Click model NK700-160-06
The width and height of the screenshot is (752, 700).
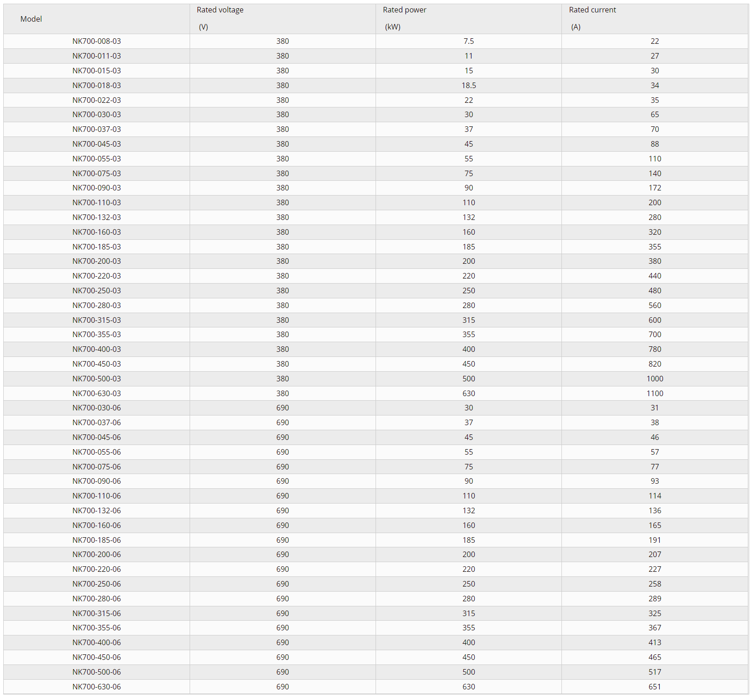96,525
